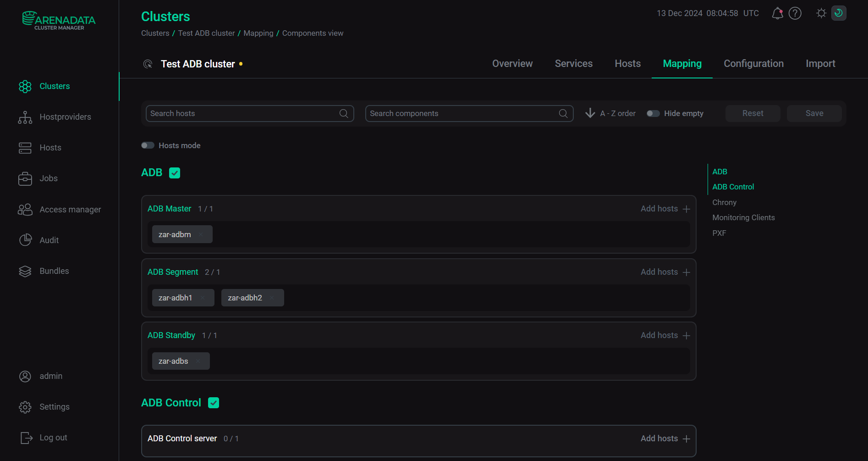Jump to Monitoring Clients in the anchor list
This screenshot has height=461, width=868.
(x=743, y=218)
